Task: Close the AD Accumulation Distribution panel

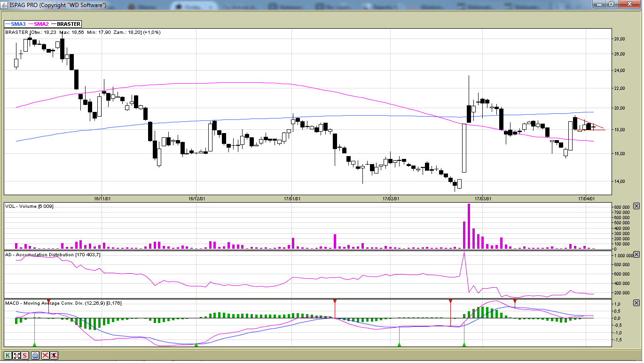Action: click(x=636, y=254)
